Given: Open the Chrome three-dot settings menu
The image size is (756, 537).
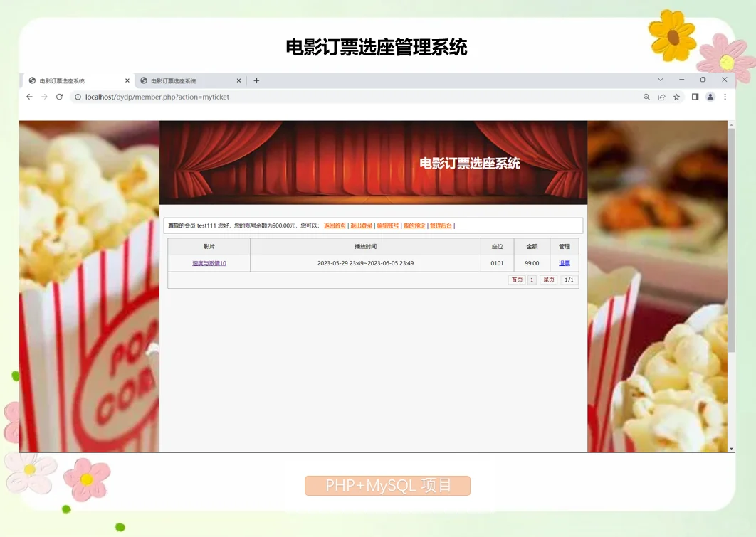Looking at the screenshot, I should (x=725, y=97).
